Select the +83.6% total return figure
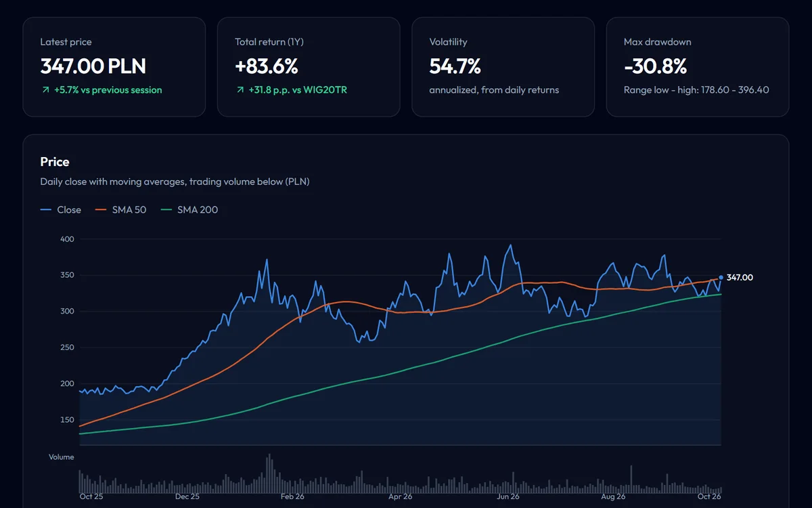 [267, 66]
